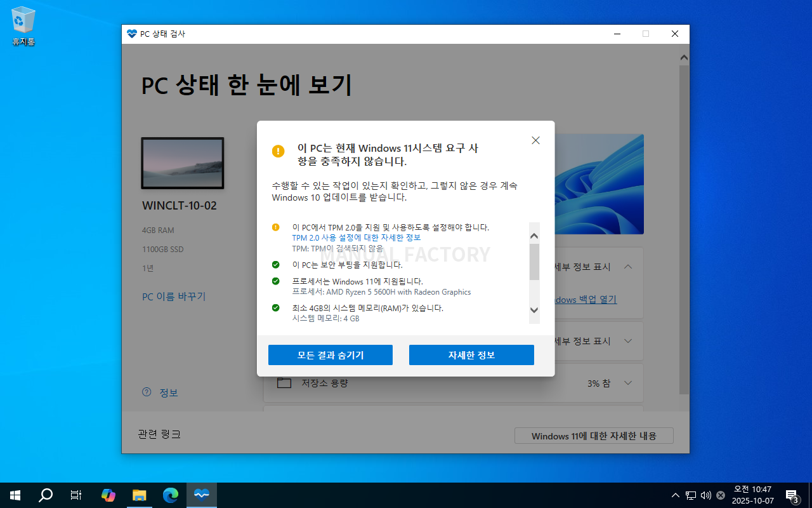Open the TPM 2.0 사용 설정 information link
Screen dimensions: 812x508
pyautogui.click(x=356, y=237)
